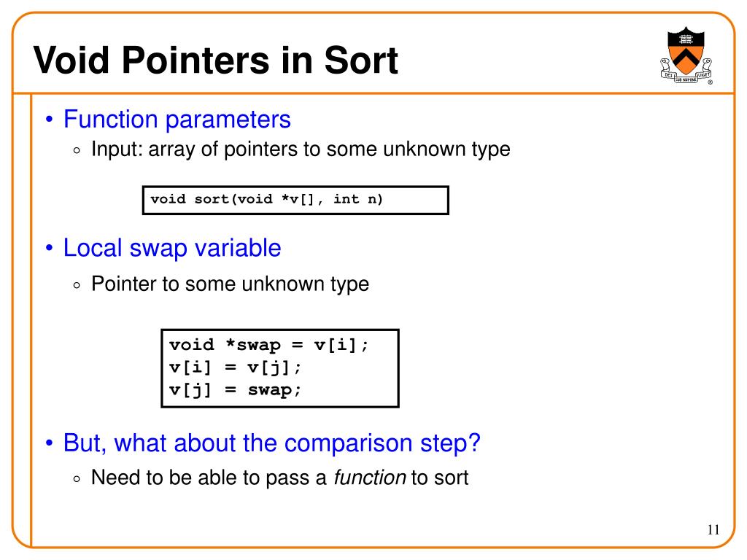This screenshot has height=560, width=747.
Task: Click the registered trademark symbol beside logo
Action: click(710, 82)
